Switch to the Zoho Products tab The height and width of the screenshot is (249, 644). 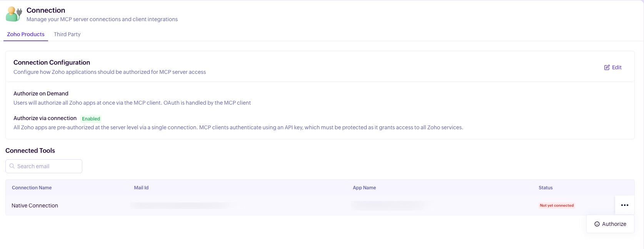click(26, 34)
